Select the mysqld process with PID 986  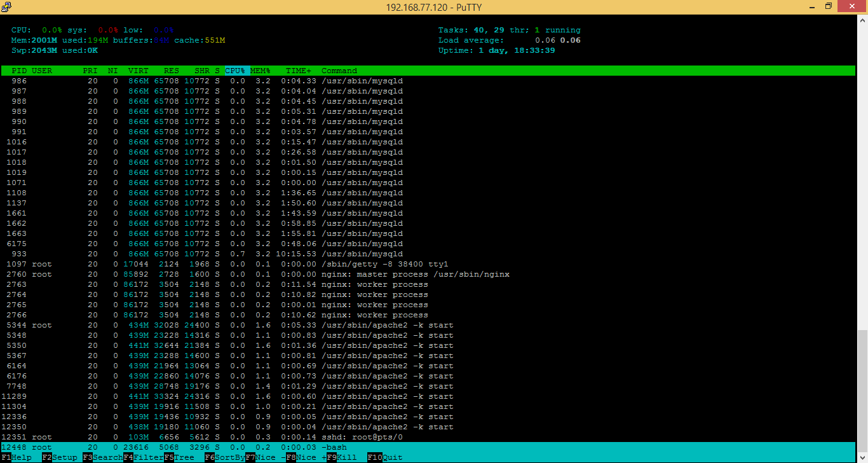tap(191, 81)
